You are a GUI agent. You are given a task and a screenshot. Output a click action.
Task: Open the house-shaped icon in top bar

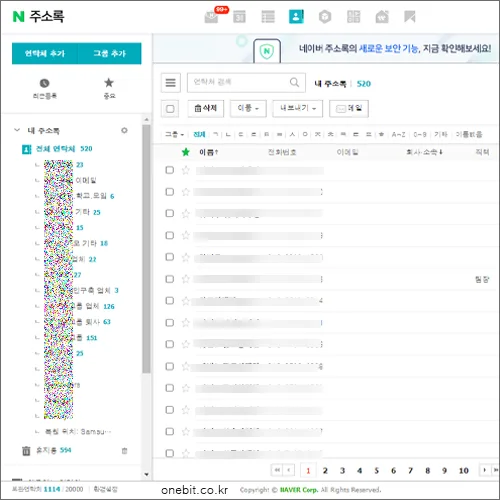click(382, 16)
